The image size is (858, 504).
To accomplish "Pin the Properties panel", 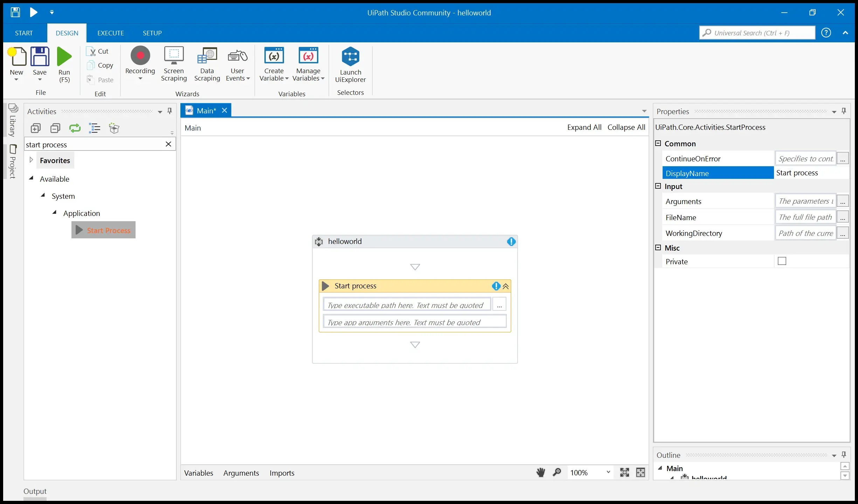I will pos(844,111).
